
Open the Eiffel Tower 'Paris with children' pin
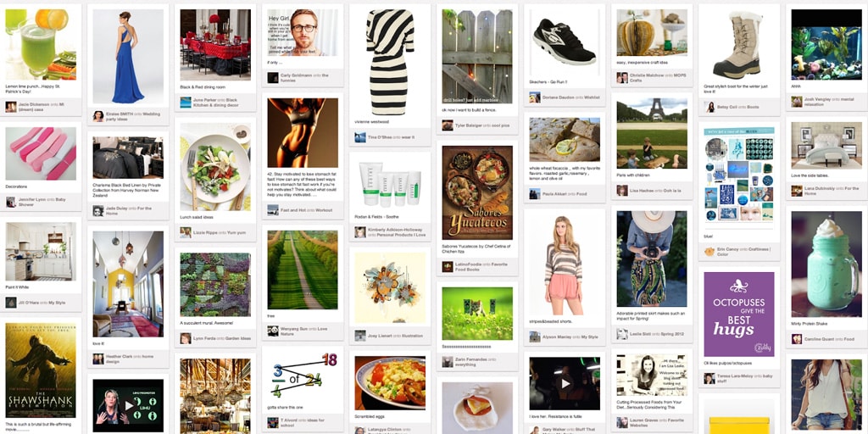pyautogui.click(x=652, y=133)
